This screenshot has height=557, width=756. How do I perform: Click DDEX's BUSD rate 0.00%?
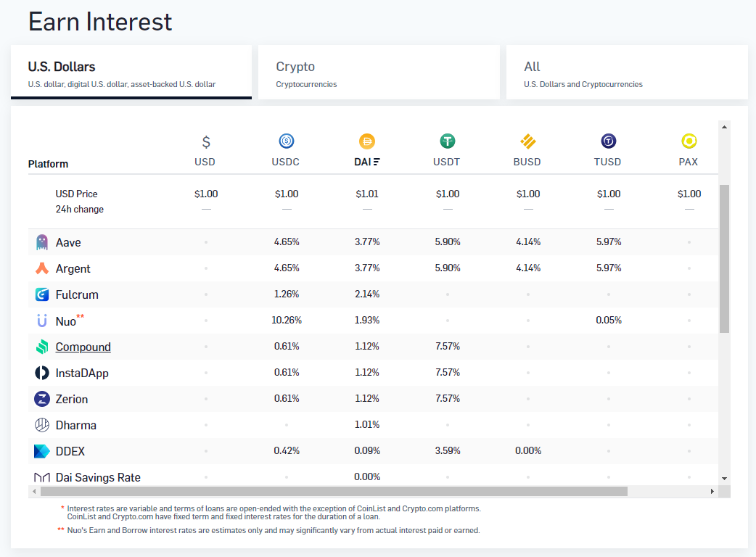tap(528, 451)
